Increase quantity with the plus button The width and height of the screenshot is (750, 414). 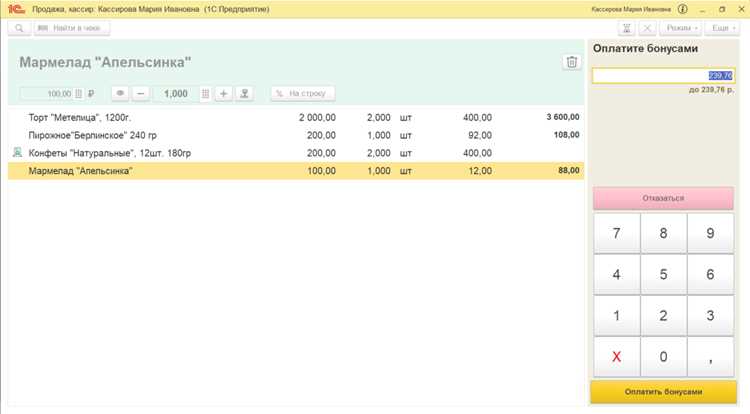(x=223, y=94)
